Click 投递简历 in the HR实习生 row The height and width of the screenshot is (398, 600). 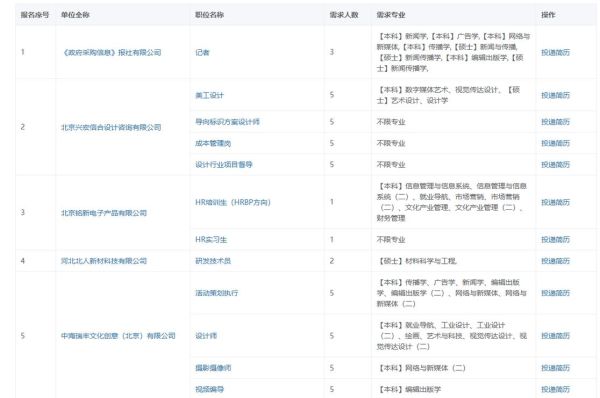click(555, 240)
